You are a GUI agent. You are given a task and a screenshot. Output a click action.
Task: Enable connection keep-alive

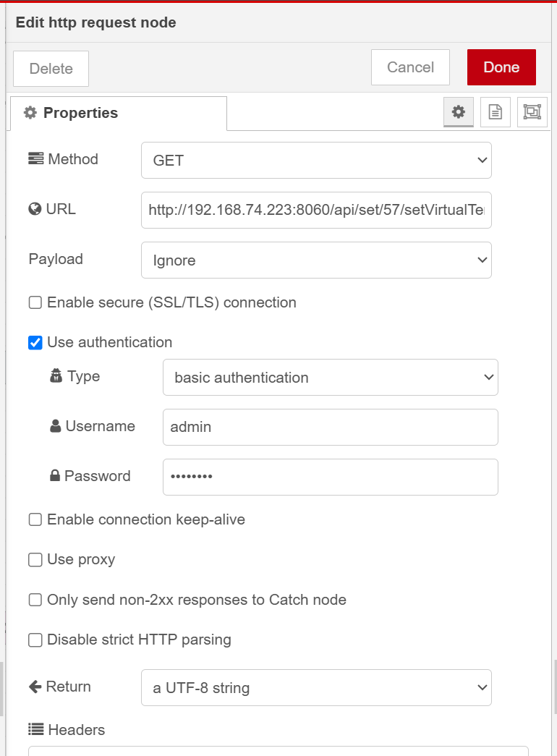point(35,519)
